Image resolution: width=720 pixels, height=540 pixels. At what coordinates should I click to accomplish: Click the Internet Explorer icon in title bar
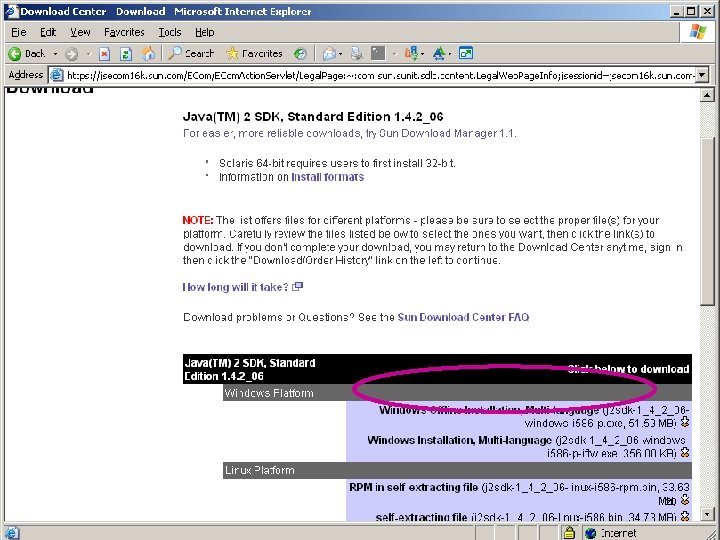pos(11,11)
